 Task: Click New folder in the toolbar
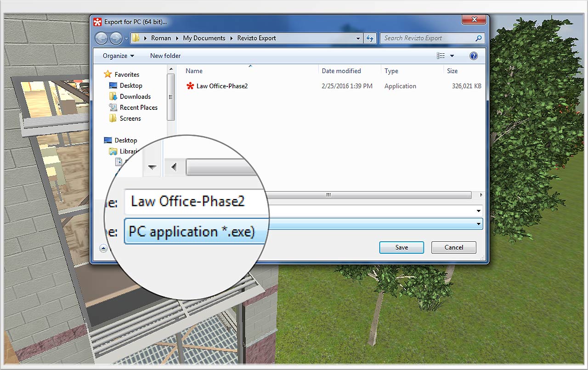point(165,55)
